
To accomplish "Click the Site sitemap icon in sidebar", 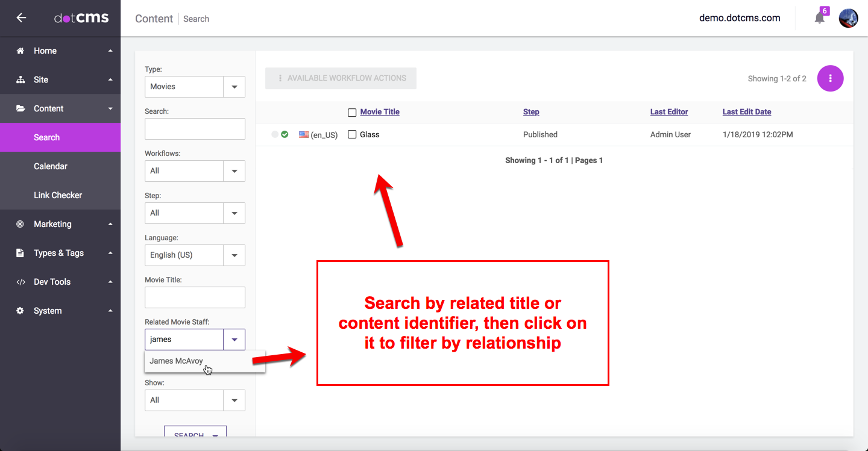I will tap(20, 80).
